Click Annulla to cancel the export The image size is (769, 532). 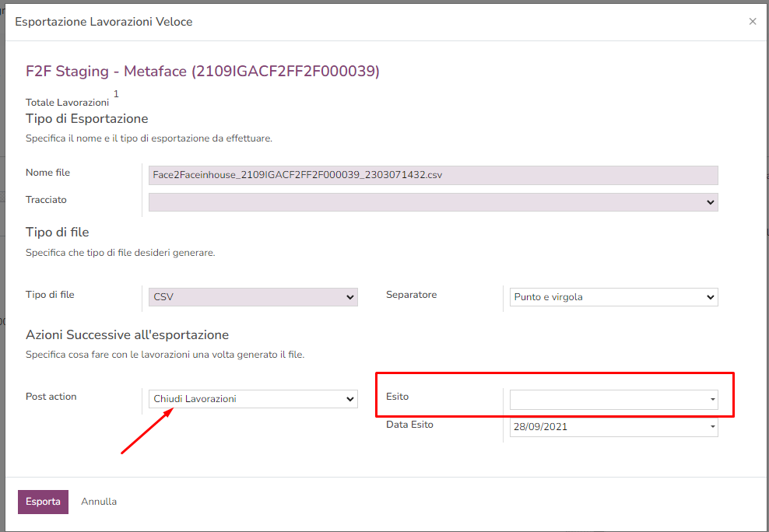pos(99,502)
